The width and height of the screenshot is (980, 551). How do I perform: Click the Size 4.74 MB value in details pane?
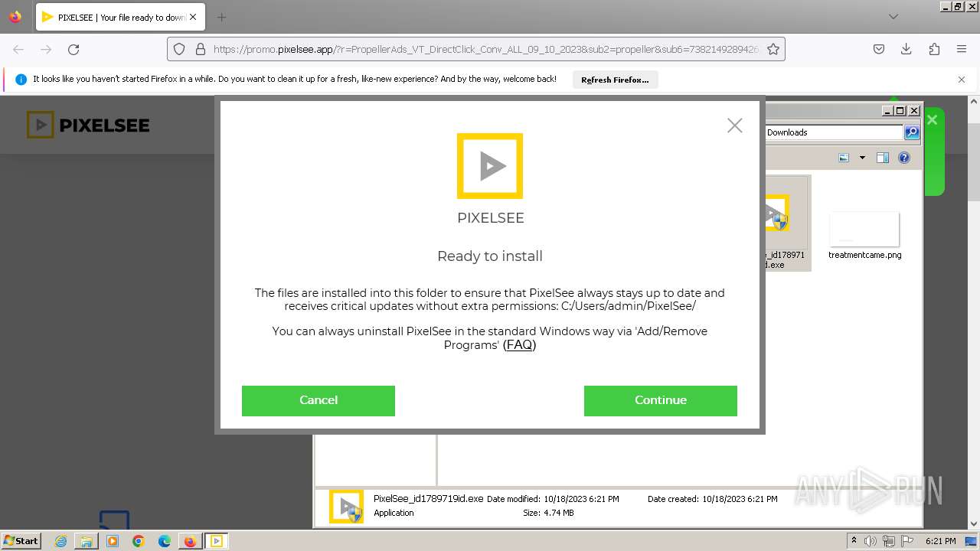point(559,513)
